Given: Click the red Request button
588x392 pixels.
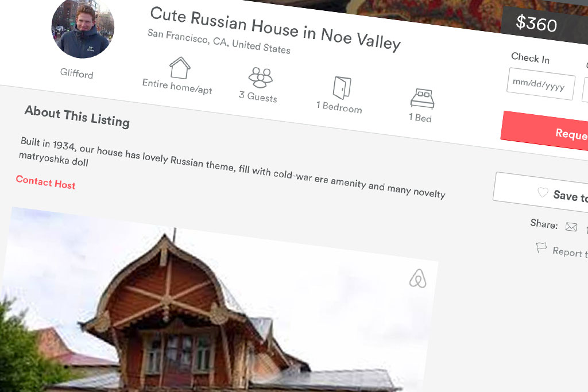Looking at the screenshot, I should (544, 131).
